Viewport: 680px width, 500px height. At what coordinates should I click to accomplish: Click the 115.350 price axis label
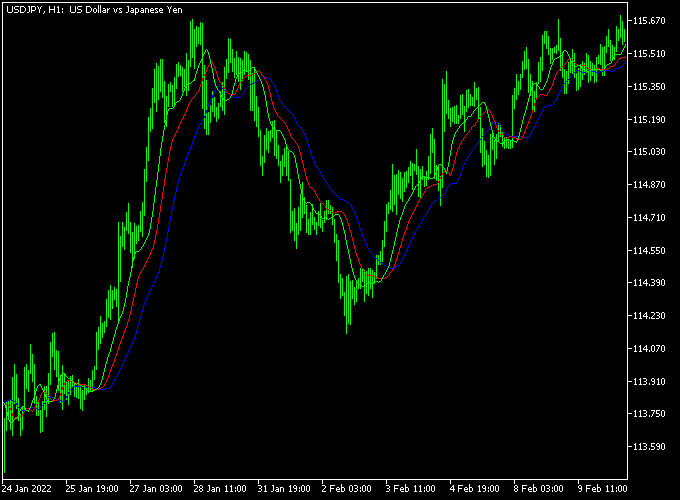(650, 87)
